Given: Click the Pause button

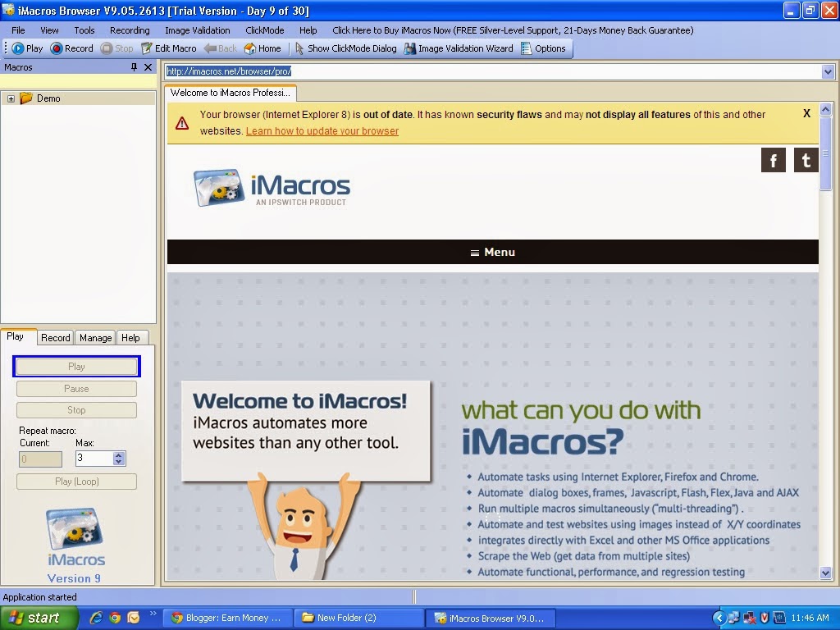Looking at the screenshot, I should (x=76, y=388).
